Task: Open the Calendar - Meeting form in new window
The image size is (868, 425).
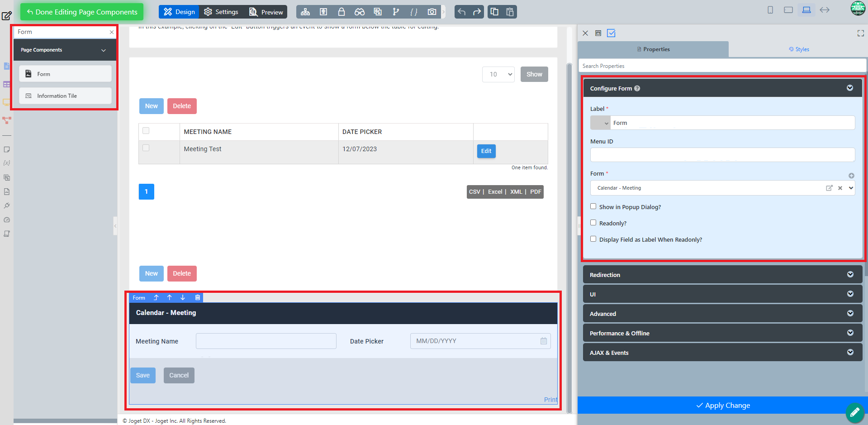Action: coord(829,188)
